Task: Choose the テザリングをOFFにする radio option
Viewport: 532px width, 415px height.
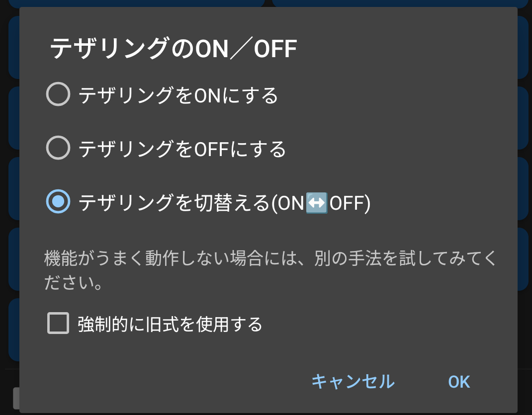Action: (x=58, y=148)
